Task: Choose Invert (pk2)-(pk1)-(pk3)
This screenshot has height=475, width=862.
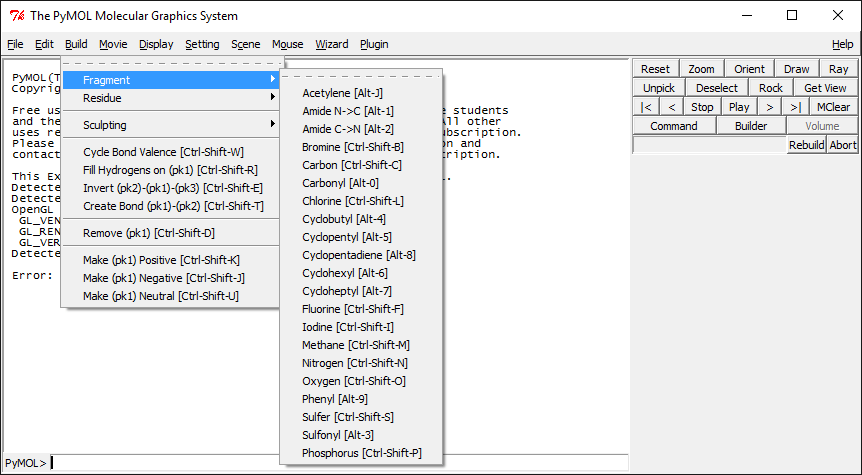Action: pos(172,189)
